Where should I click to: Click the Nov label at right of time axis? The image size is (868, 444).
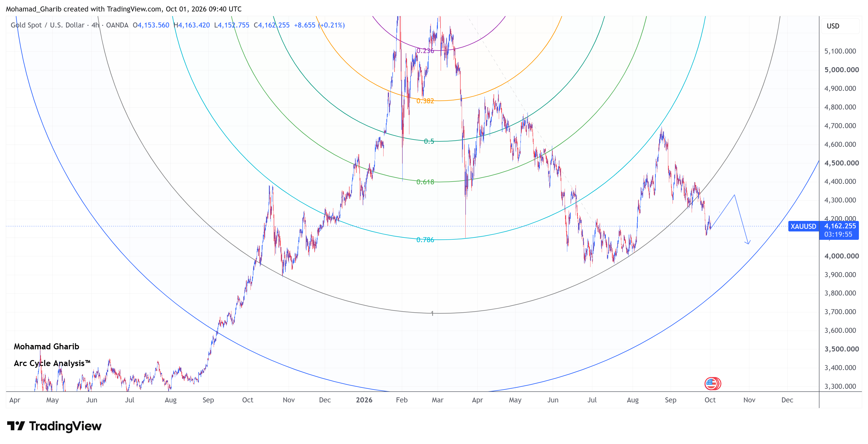(749, 400)
